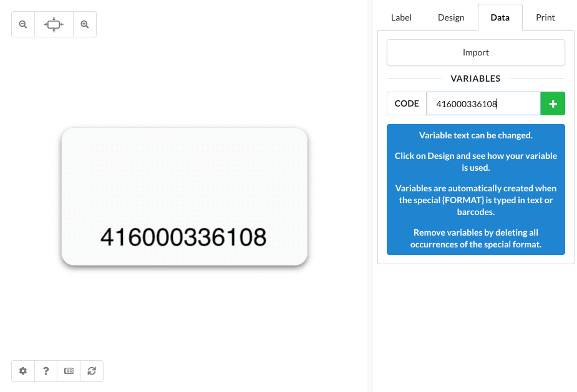Click the label preview icon
Screen dimensions: 577x392
(x=69, y=371)
